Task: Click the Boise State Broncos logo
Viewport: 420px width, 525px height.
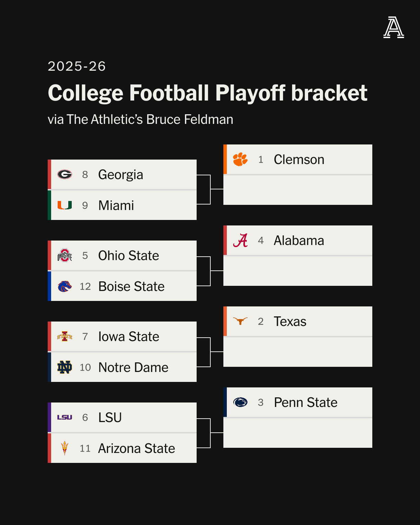Action: [x=65, y=286]
